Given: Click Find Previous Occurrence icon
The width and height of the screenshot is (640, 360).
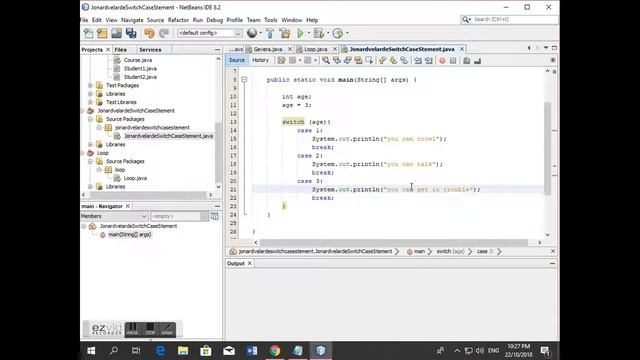Looking at the screenshot, I should point(337,60).
